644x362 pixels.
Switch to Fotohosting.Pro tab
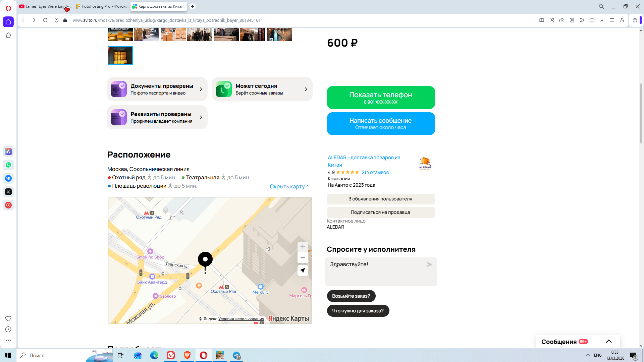102,6
